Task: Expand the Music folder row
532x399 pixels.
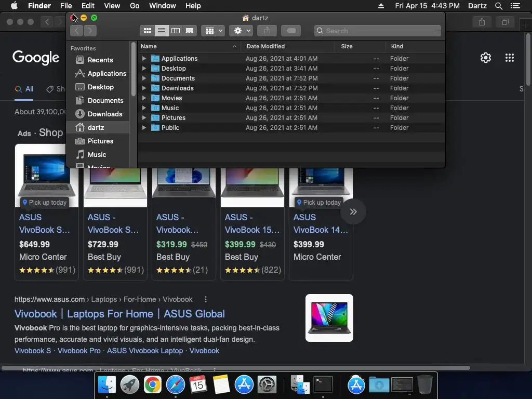Action: coord(144,108)
